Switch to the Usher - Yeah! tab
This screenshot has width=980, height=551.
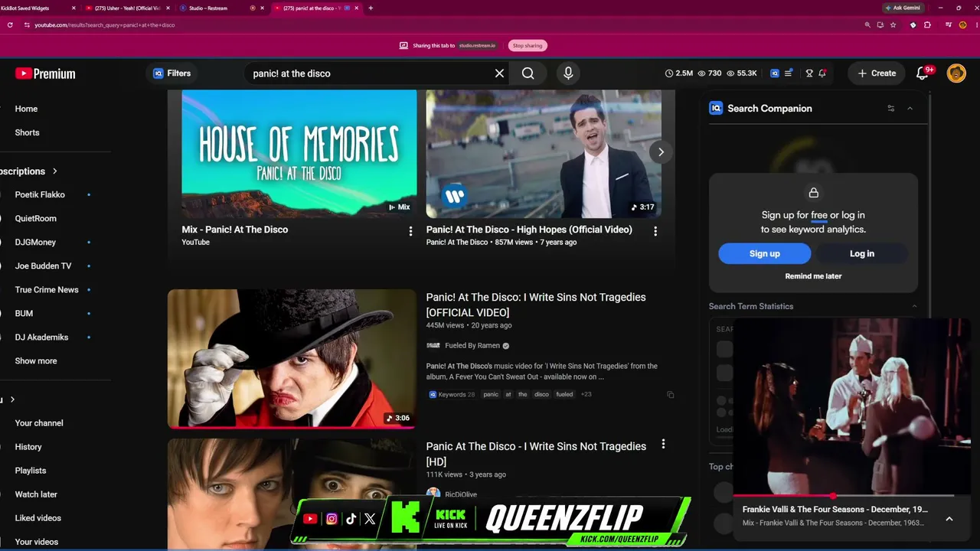[x=126, y=8]
